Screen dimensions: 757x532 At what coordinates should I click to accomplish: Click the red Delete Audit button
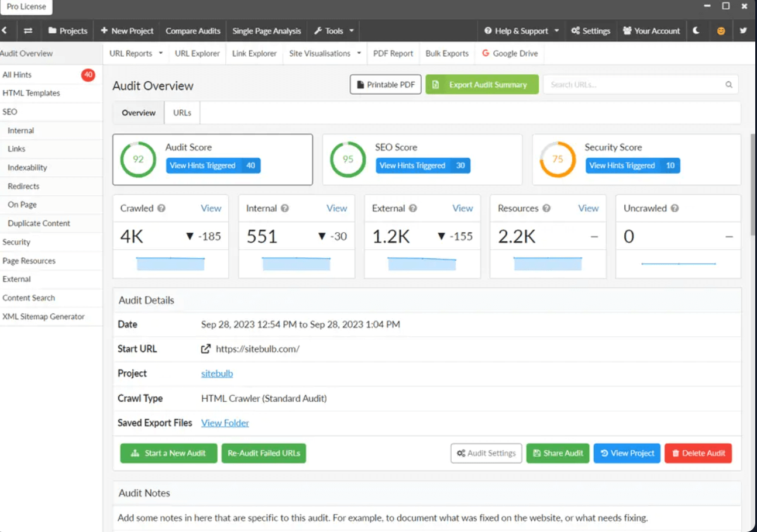pyautogui.click(x=697, y=453)
